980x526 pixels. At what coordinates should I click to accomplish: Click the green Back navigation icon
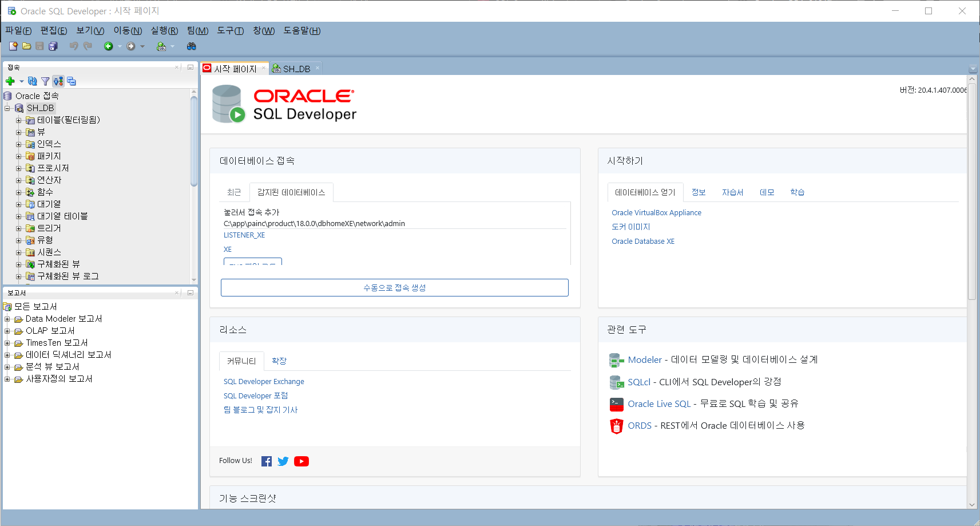click(108, 46)
